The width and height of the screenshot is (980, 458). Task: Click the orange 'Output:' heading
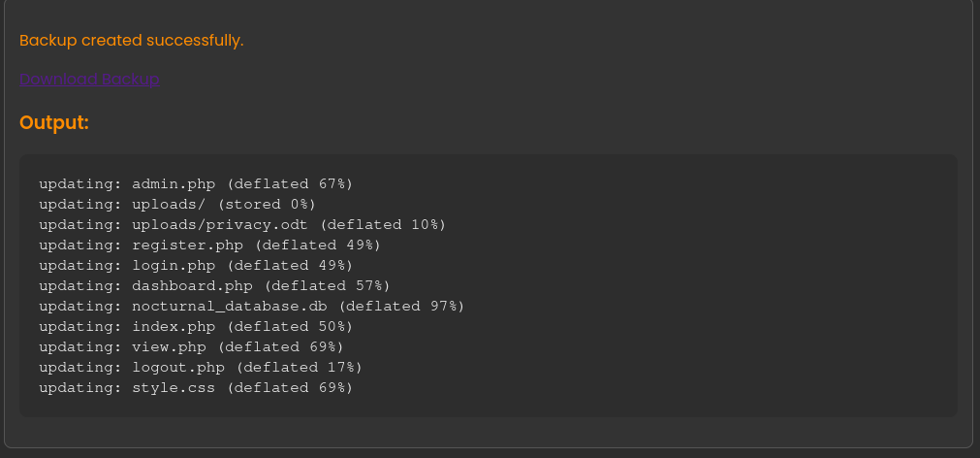(54, 123)
